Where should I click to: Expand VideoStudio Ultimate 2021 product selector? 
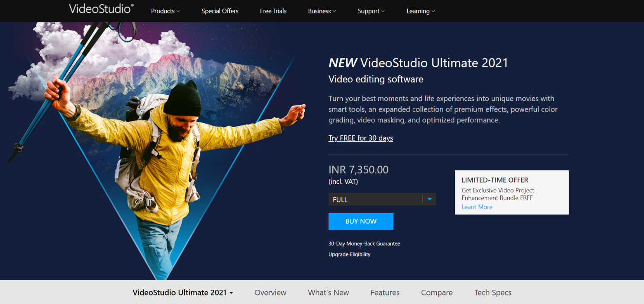(x=183, y=292)
